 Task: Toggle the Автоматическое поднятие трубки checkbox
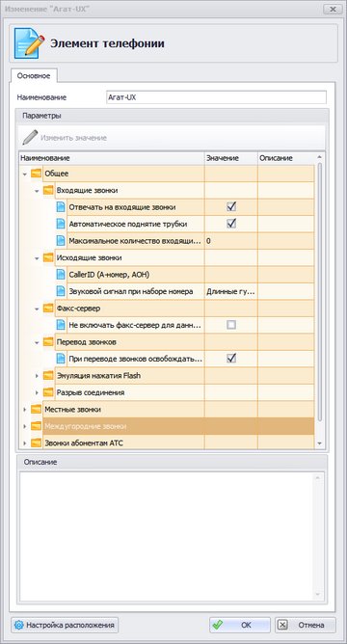[x=231, y=224]
